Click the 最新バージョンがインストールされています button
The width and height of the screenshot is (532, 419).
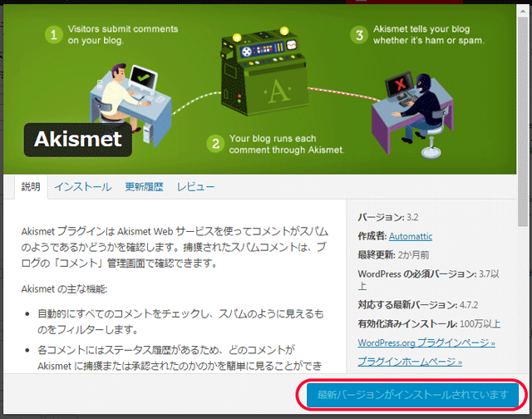pos(412,395)
